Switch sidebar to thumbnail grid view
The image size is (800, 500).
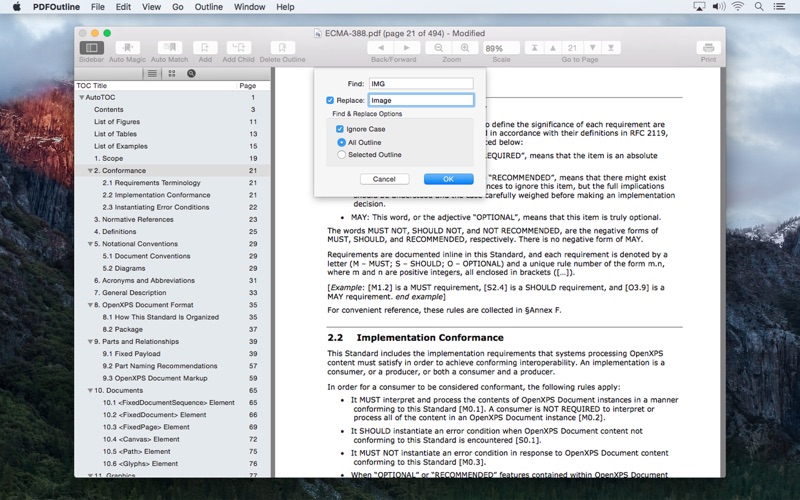(x=172, y=73)
